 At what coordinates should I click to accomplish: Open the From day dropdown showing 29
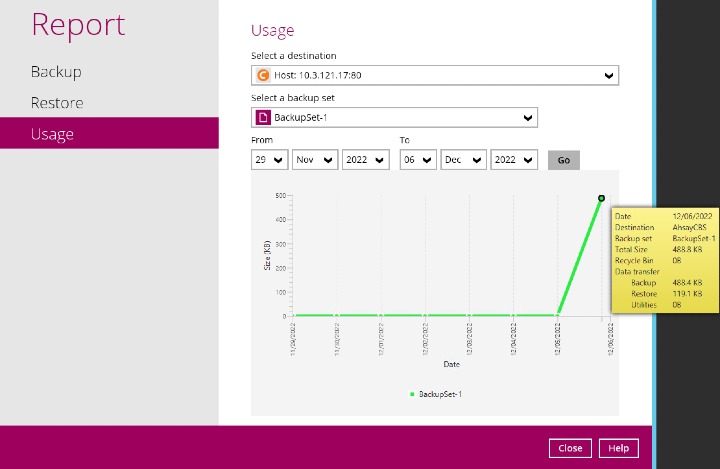pyautogui.click(x=269, y=160)
